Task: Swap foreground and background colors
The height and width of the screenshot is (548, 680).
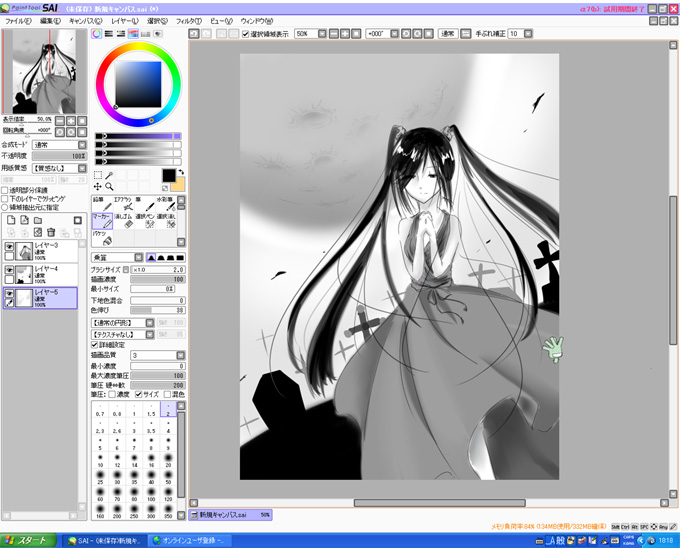Action: tap(181, 172)
